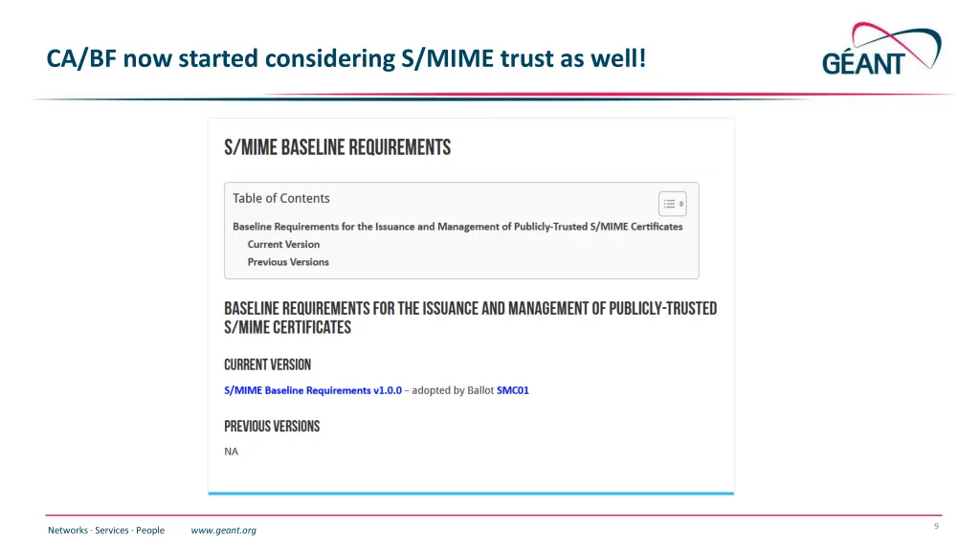This screenshot has width=980, height=551.
Task: Select the Baseline Requirements entry in contents
Action: [x=457, y=227]
